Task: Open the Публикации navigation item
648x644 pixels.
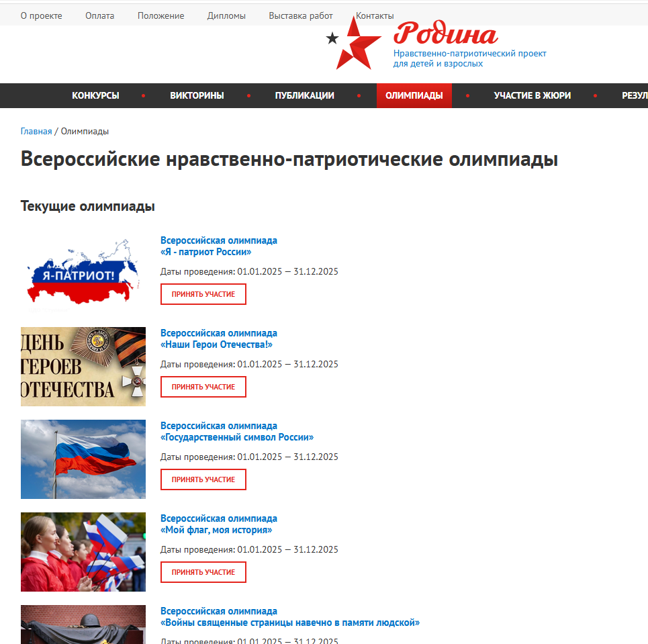Action: click(x=304, y=95)
